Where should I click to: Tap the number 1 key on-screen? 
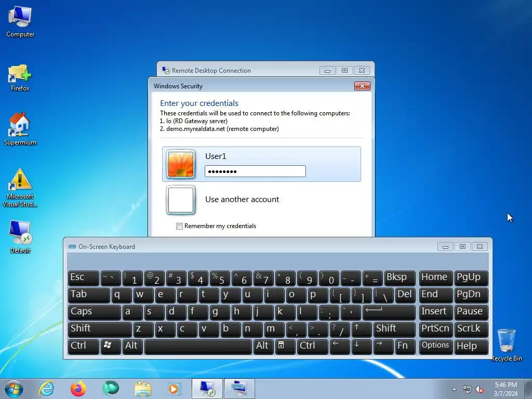coord(132,278)
